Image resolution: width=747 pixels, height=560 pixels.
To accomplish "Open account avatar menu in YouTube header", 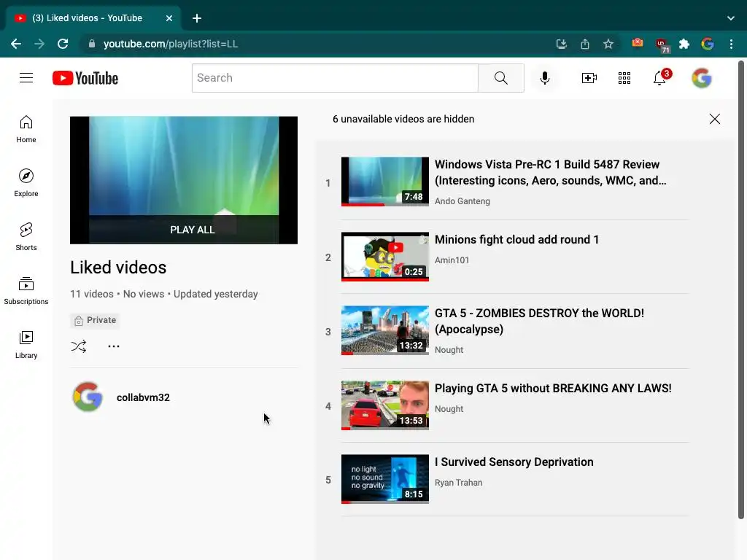I will [701, 77].
